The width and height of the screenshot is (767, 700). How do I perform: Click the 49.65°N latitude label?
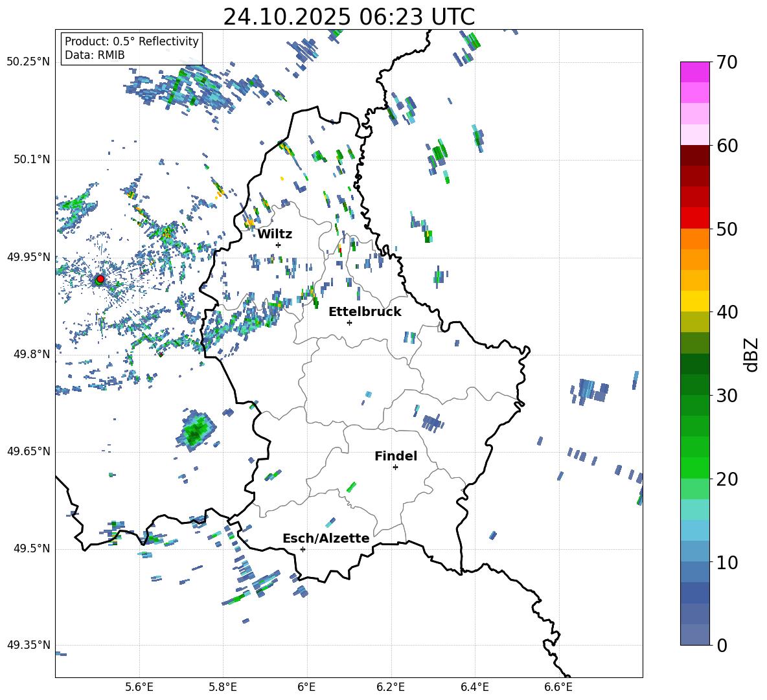28,451
